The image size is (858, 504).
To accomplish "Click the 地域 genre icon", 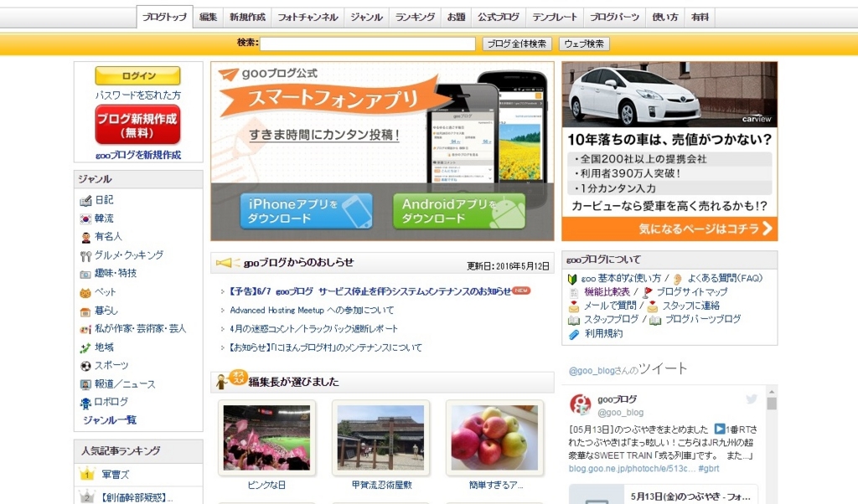I will [85, 347].
